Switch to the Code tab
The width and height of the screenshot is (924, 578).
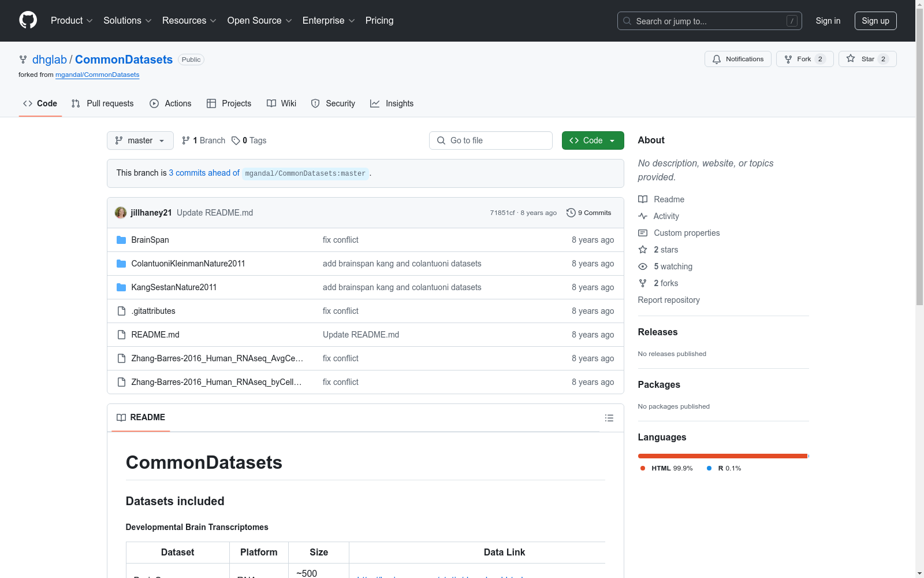tap(40, 103)
